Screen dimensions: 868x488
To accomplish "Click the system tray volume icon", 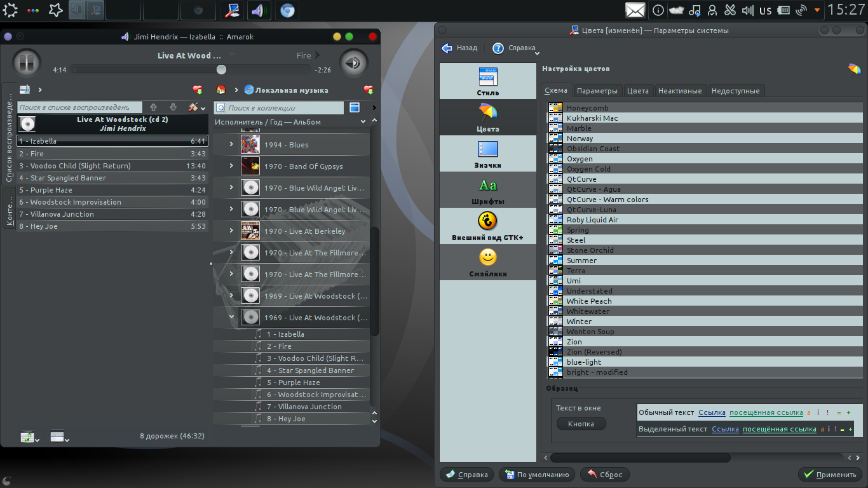I will pos(748,10).
